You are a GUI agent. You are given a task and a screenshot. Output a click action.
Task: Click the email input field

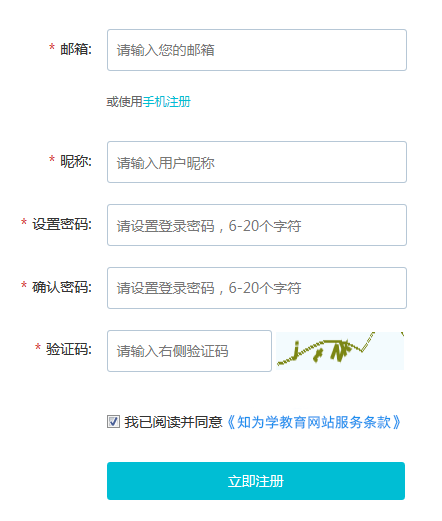tap(257, 50)
